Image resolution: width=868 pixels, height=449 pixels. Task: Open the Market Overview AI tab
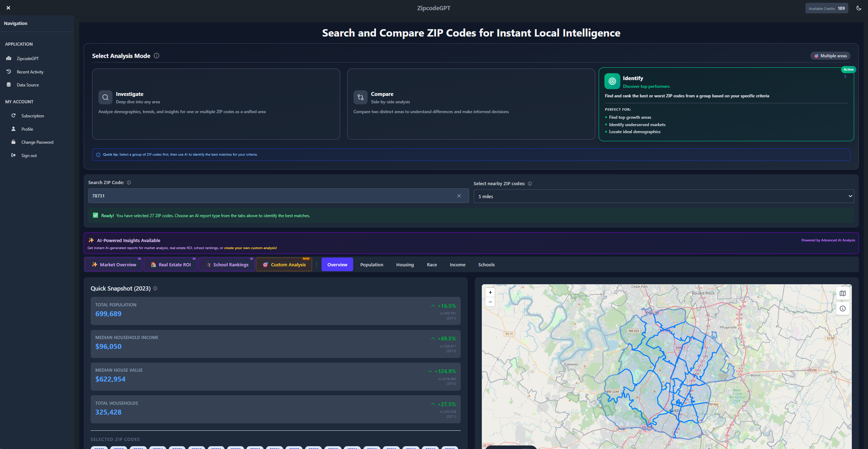tap(114, 265)
